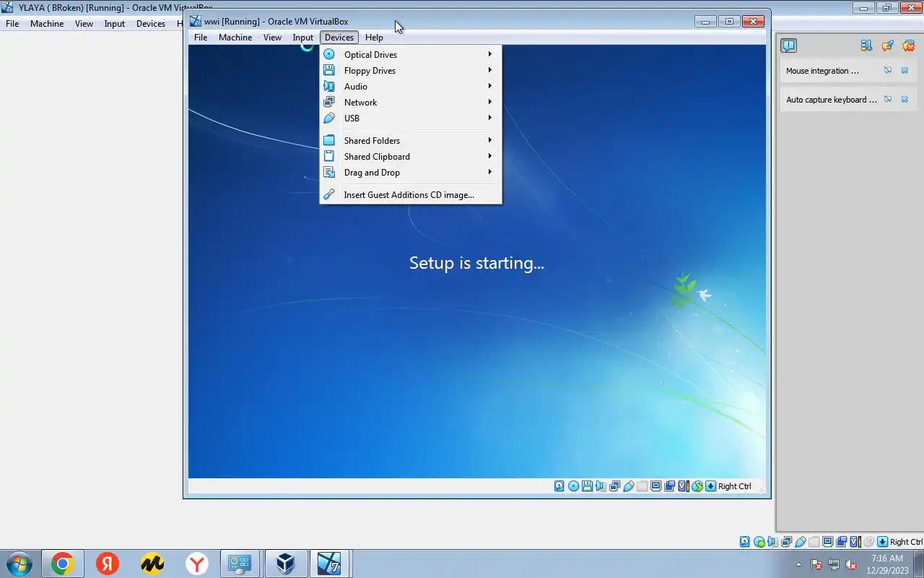Click network indicator in YLAYA status bar
Image resolution: width=924 pixels, height=578 pixels.
(x=786, y=542)
